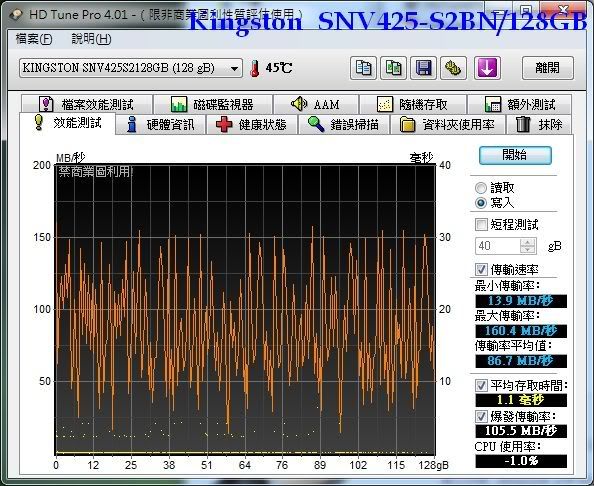
Task: Open the 錯誤掃描 tab
Action: [344, 124]
